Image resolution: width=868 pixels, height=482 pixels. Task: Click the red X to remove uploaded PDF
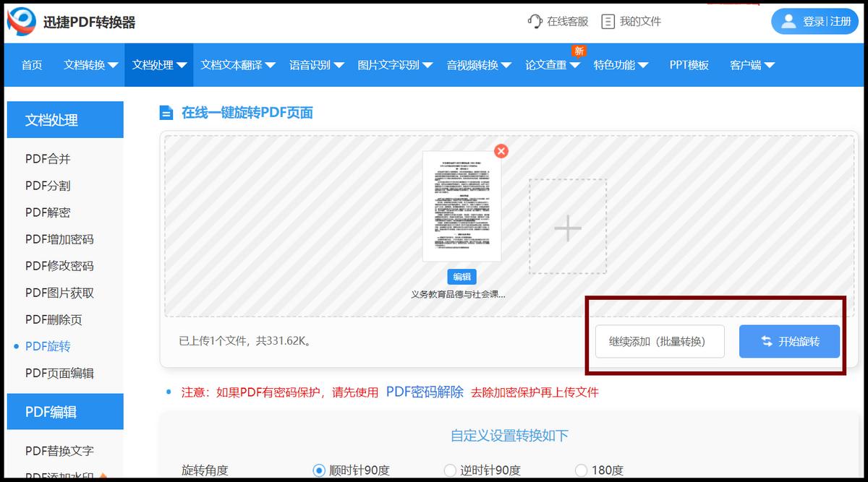(x=501, y=151)
